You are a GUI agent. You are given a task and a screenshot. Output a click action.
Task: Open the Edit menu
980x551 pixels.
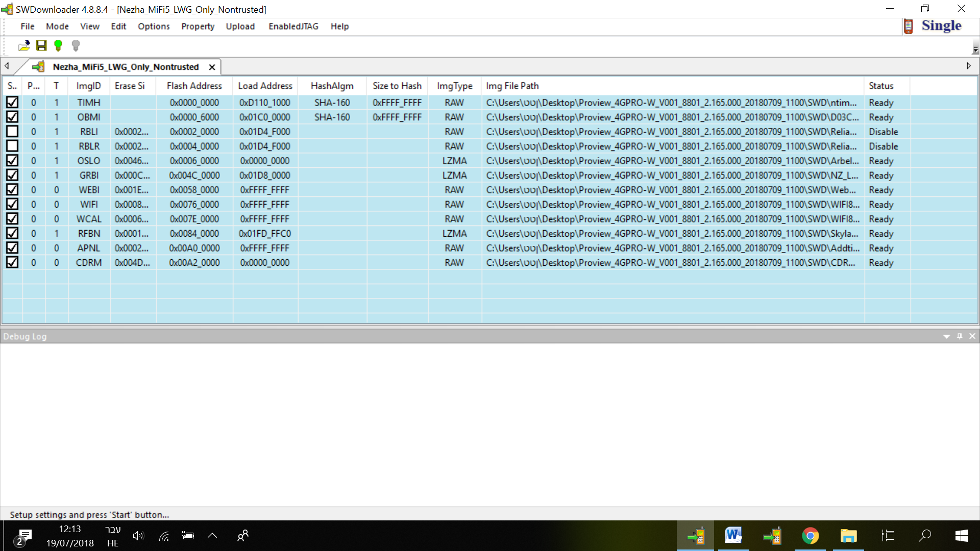click(118, 27)
